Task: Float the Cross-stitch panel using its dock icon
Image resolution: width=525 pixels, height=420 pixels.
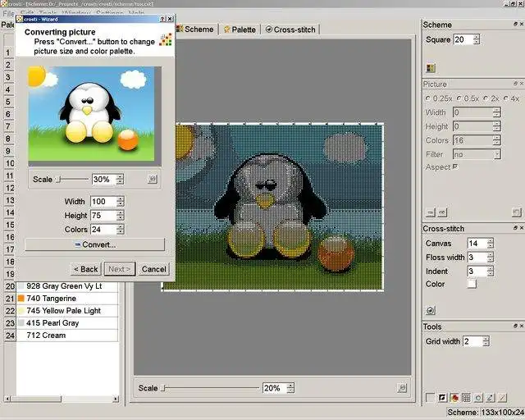Action: point(515,228)
